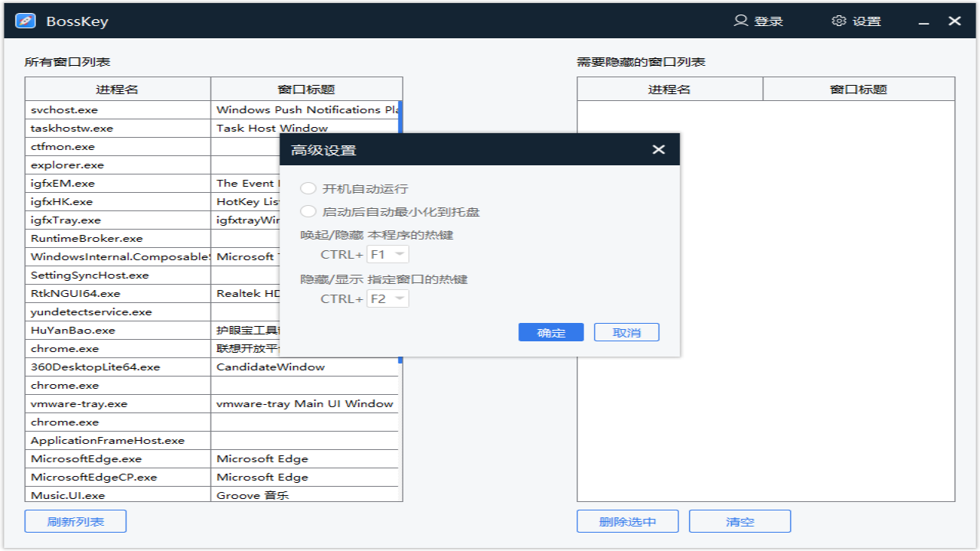Cancel the dialog with 取消

pyautogui.click(x=626, y=331)
